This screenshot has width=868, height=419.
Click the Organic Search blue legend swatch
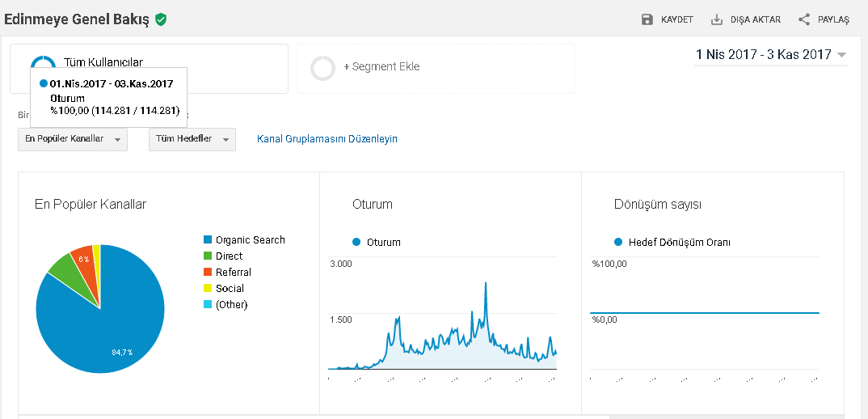pos(208,240)
